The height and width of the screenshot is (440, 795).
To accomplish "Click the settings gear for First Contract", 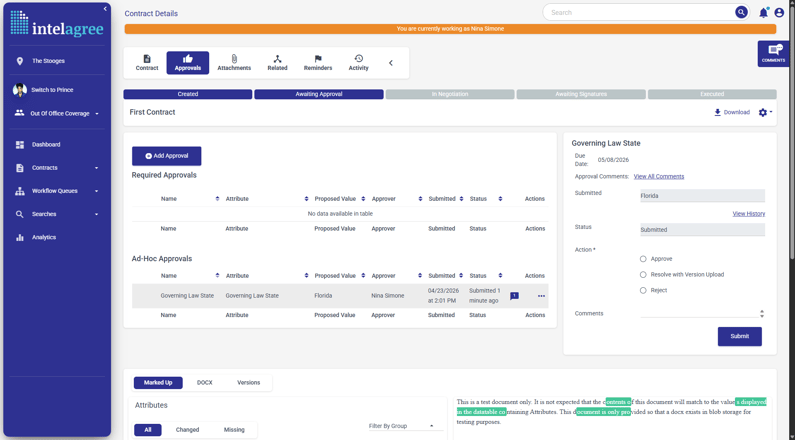I will click(x=763, y=113).
